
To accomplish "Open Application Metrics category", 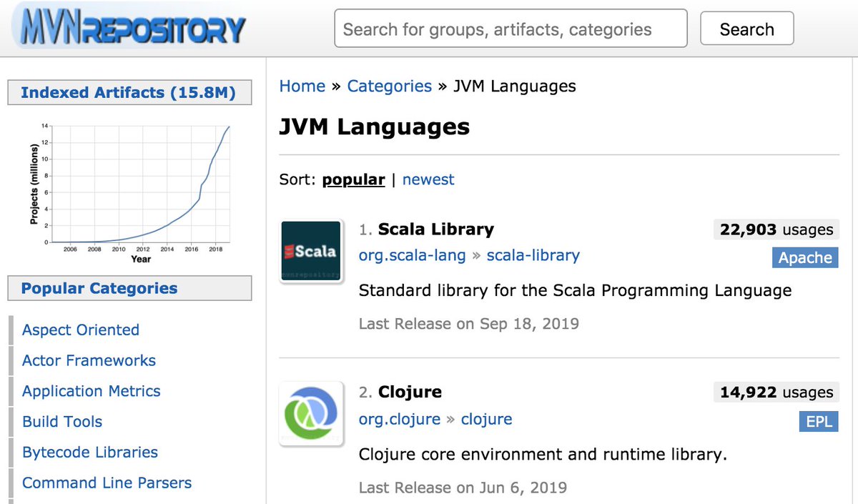I will coord(92,391).
